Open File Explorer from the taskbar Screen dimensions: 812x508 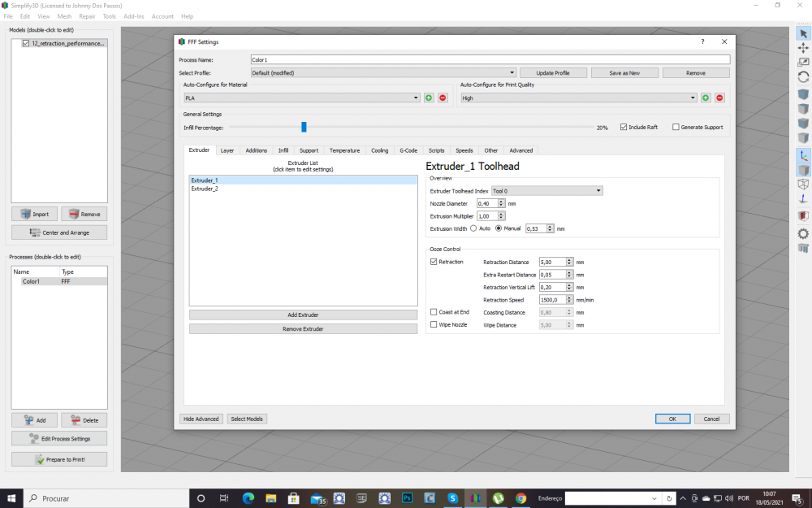tap(271, 498)
